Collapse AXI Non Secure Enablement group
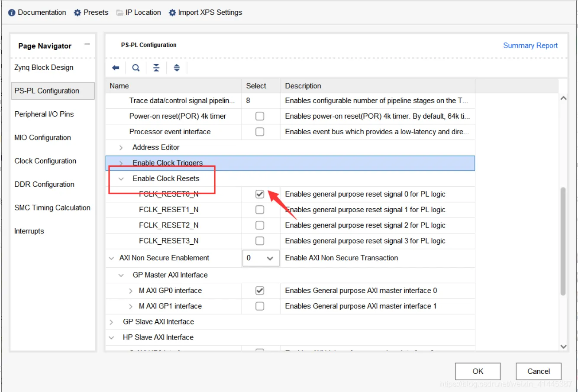Image resolution: width=578 pixels, height=392 pixels. tap(111, 258)
